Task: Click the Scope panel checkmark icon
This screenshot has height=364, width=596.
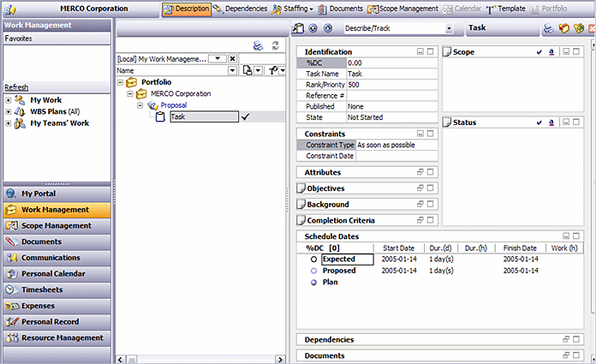Action: pos(539,52)
